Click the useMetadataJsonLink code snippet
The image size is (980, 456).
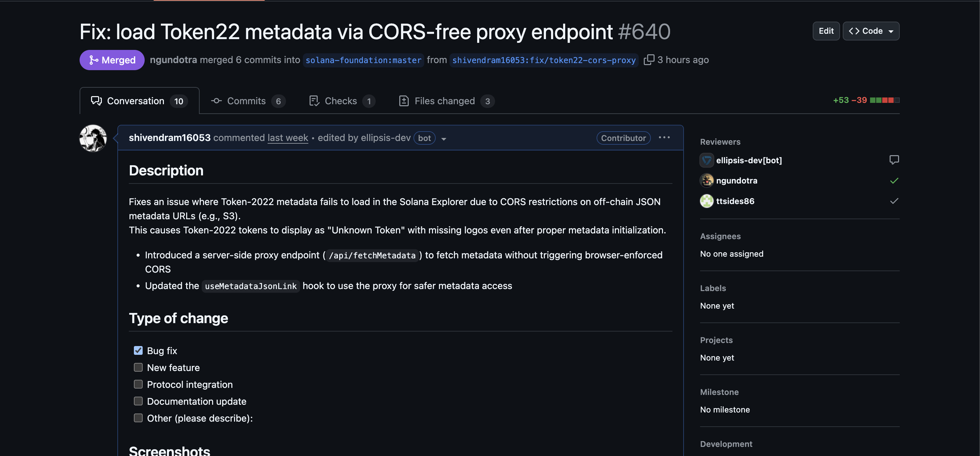coord(251,286)
